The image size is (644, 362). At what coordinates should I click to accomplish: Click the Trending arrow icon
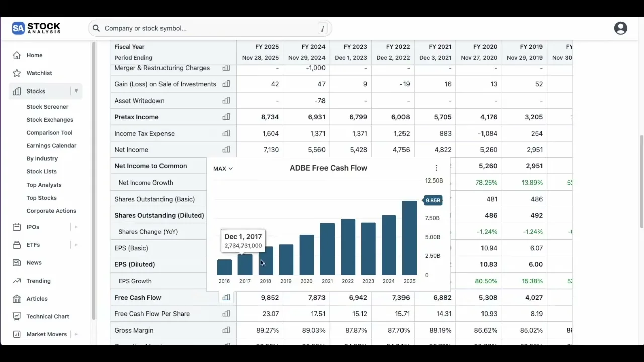(x=17, y=281)
